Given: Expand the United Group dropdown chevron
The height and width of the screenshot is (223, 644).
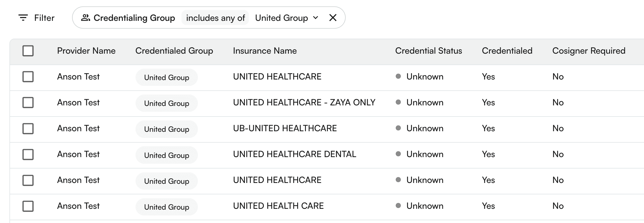Looking at the screenshot, I should pos(315,18).
